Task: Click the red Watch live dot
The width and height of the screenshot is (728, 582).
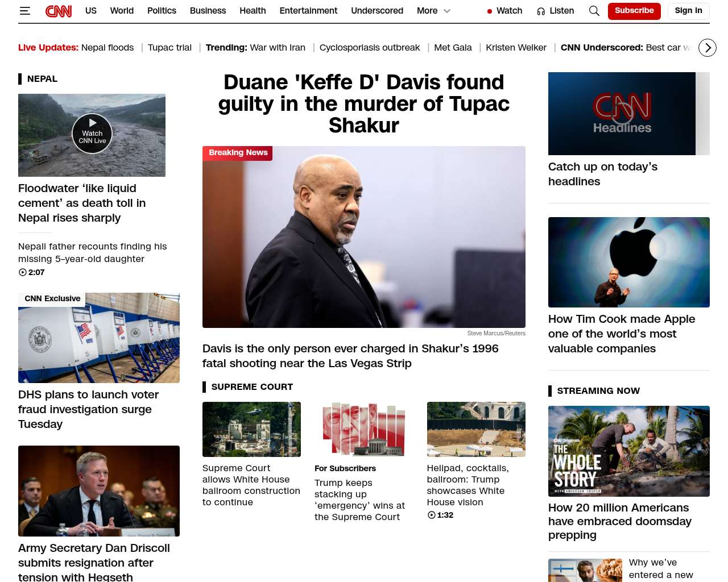Action: [490, 11]
